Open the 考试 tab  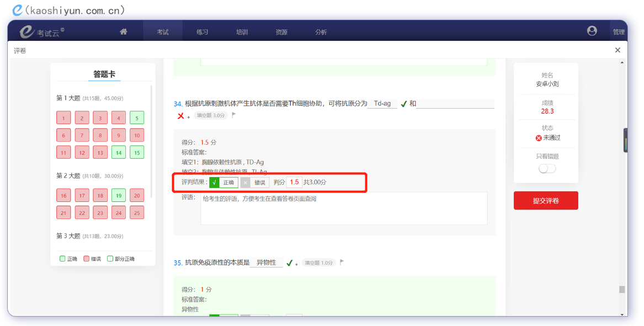[x=163, y=32]
